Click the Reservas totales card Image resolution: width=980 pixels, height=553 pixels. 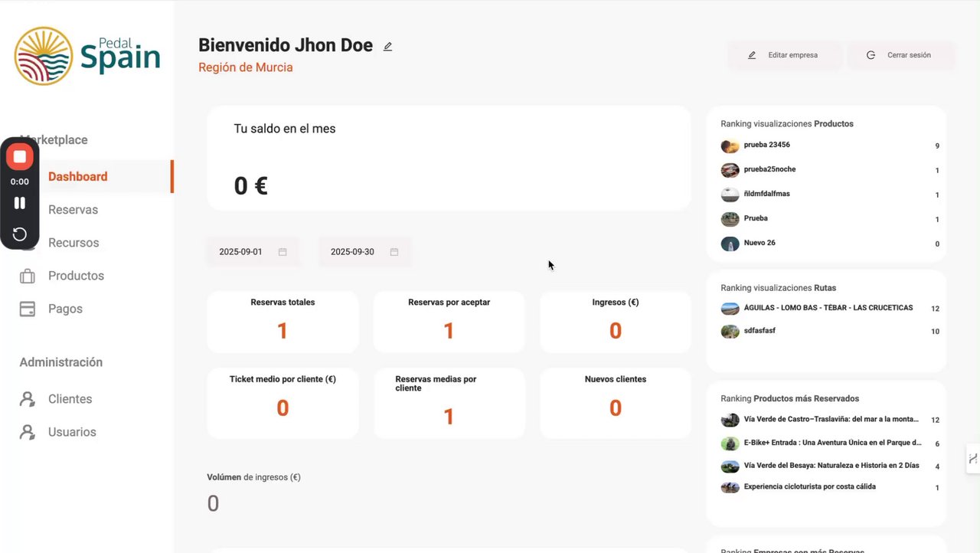point(283,322)
